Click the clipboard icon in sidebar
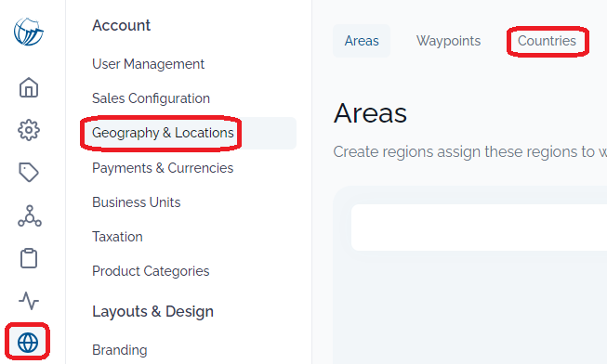Screen dimensions: 607x364 click(29, 258)
